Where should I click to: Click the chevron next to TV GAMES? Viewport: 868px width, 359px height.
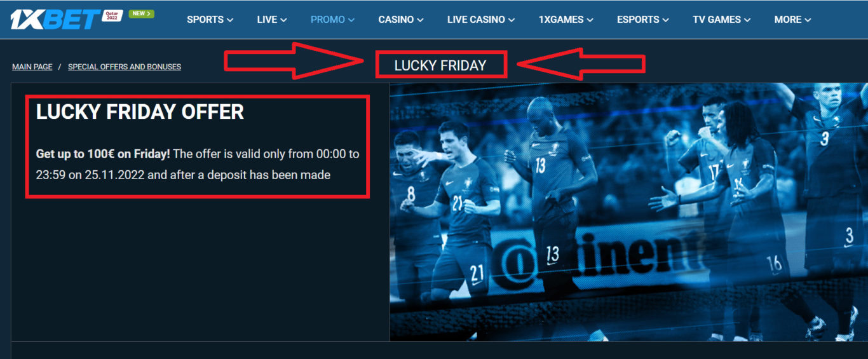747,20
